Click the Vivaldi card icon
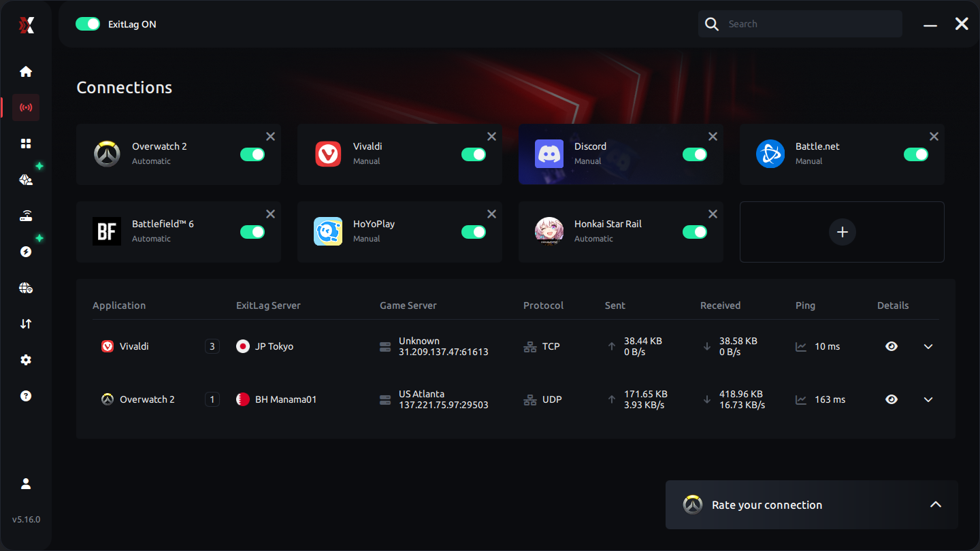 click(x=328, y=154)
